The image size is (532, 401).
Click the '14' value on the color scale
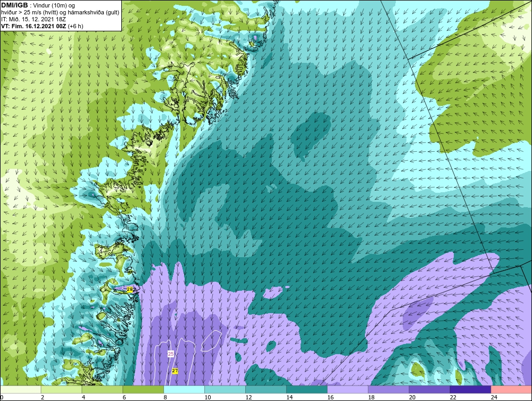coord(289,397)
